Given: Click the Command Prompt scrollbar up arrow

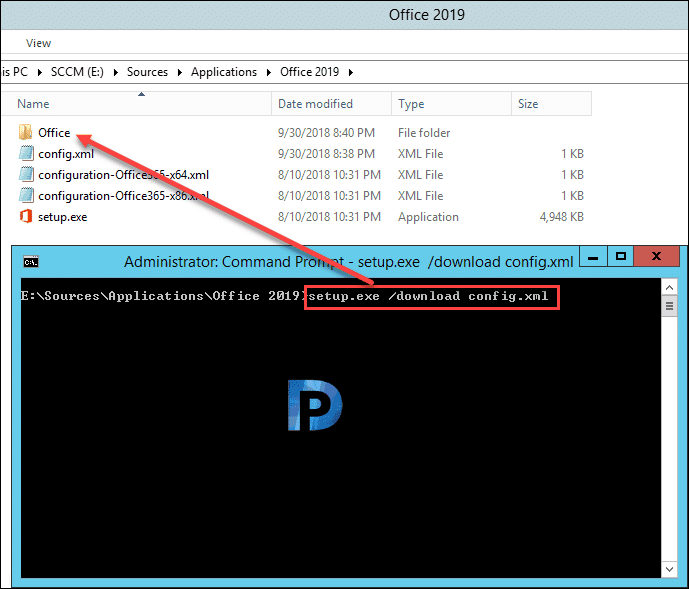Looking at the screenshot, I should tap(669, 287).
